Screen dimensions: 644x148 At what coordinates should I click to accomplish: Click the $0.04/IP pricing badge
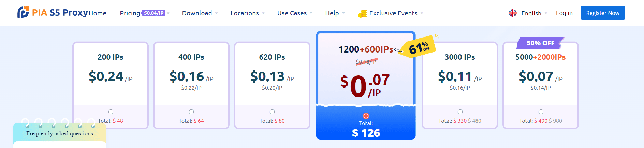[x=154, y=13]
